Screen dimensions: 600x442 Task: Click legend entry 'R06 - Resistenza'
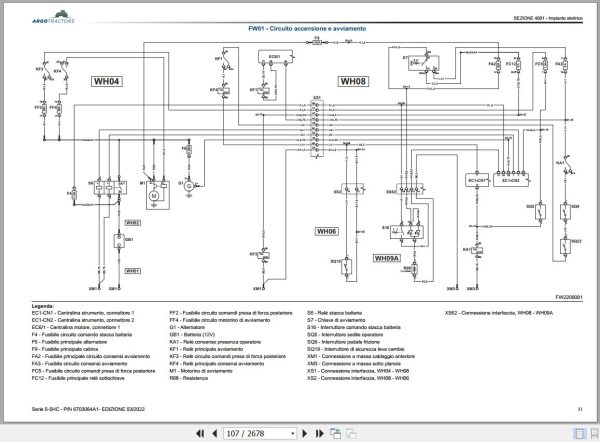[189, 378]
